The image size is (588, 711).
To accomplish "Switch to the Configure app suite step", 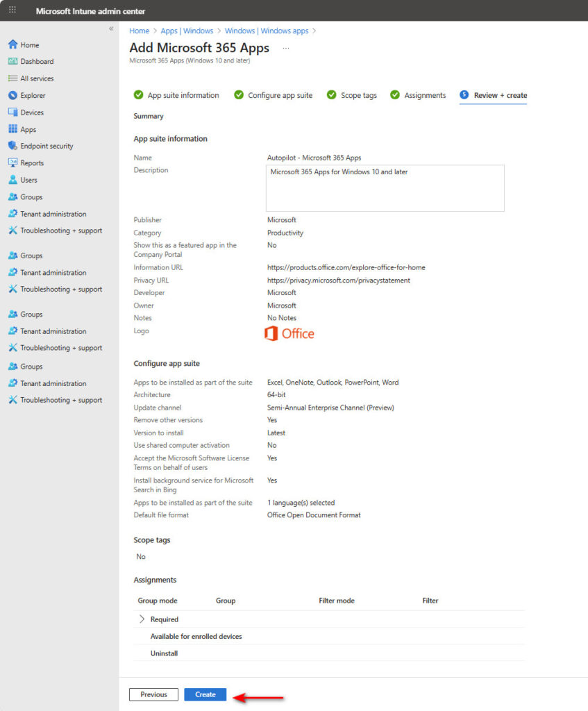I will point(280,95).
